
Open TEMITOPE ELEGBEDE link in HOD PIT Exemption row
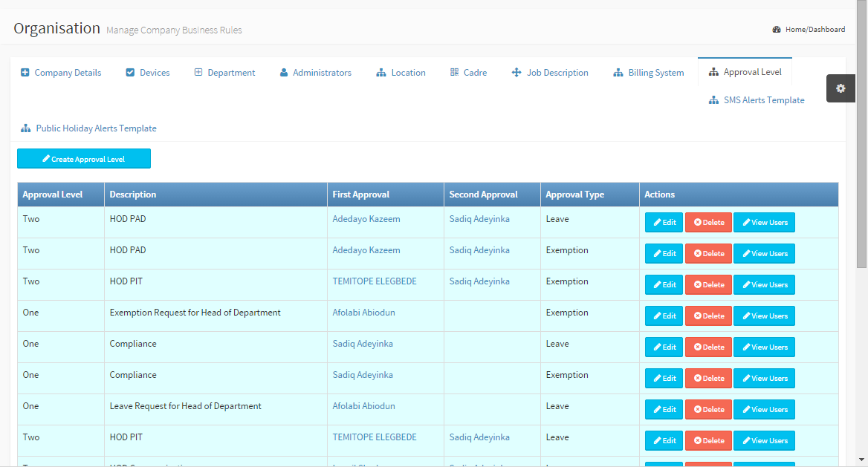click(375, 281)
